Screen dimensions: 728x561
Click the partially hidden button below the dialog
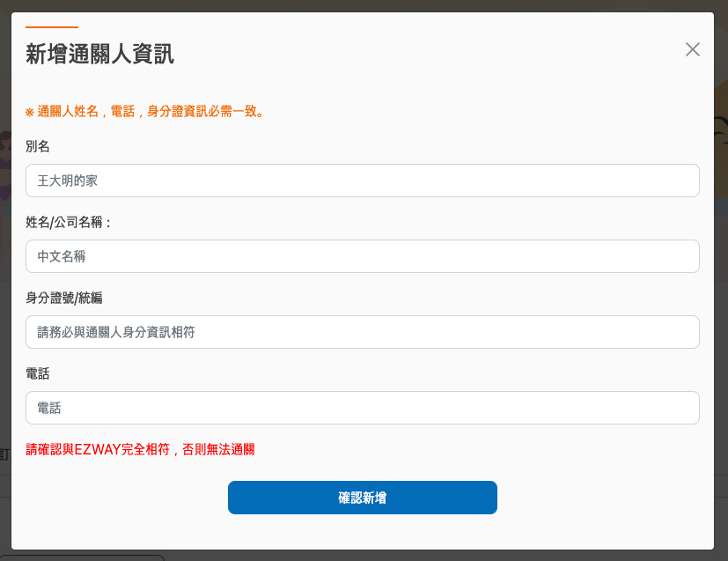click(84, 557)
